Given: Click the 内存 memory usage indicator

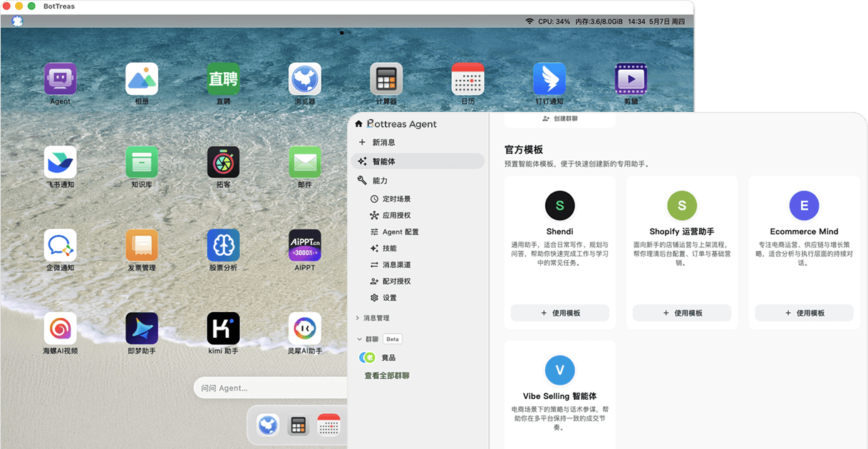Looking at the screenshot, I should tap(601, 21).
